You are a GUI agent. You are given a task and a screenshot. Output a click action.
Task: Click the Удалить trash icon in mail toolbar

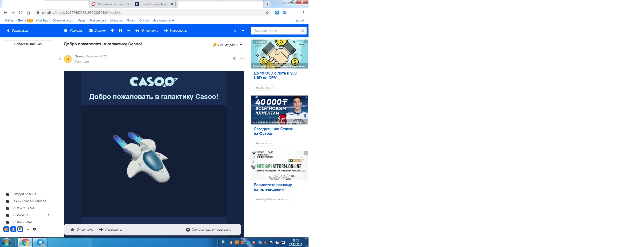[66, 31]
